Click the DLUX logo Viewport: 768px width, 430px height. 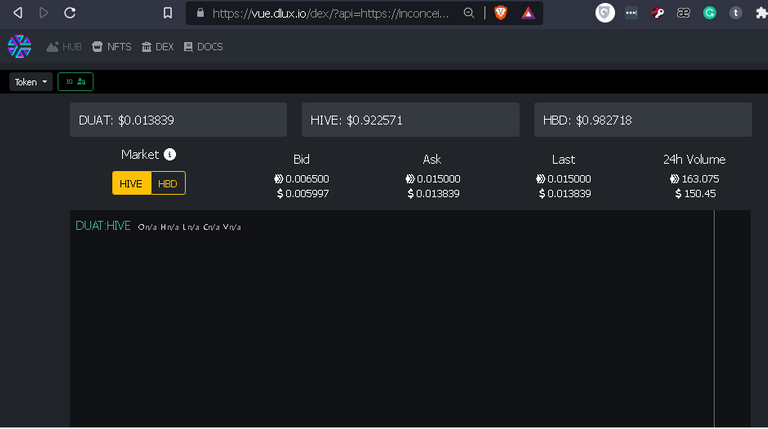[x=20, y=47]
